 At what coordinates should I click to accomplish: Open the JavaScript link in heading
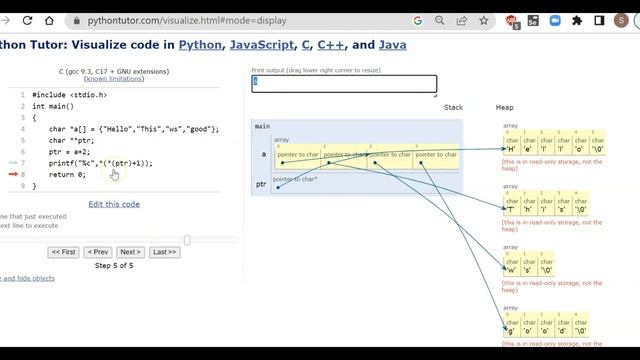262,44
